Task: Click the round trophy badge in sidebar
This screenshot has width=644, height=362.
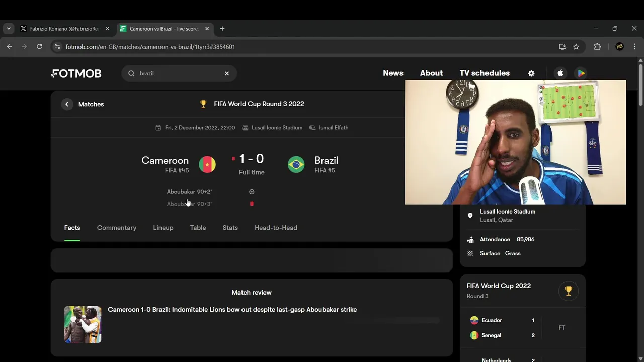Action: coord(569,291)
